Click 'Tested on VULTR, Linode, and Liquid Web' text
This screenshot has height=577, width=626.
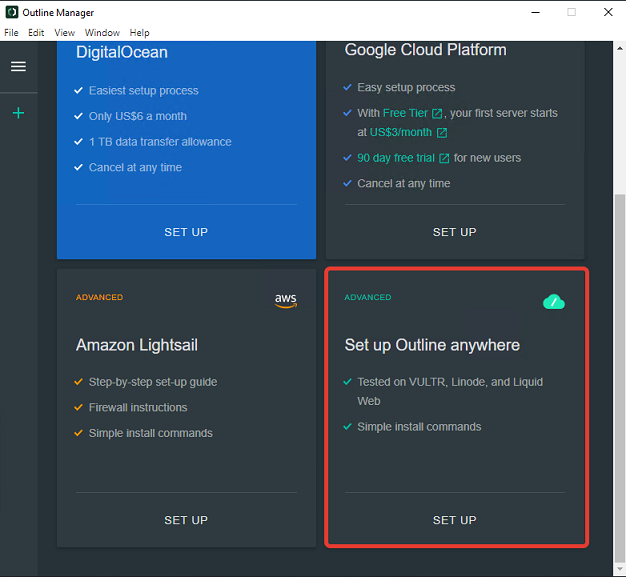click(450, 391)
